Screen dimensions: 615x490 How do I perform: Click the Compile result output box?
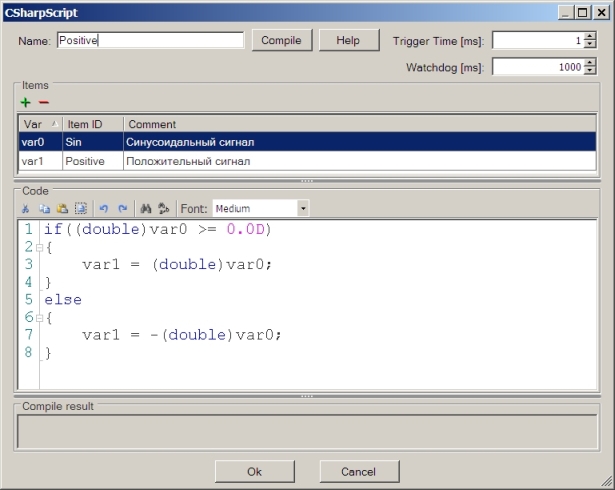click(x=307, y=432)
